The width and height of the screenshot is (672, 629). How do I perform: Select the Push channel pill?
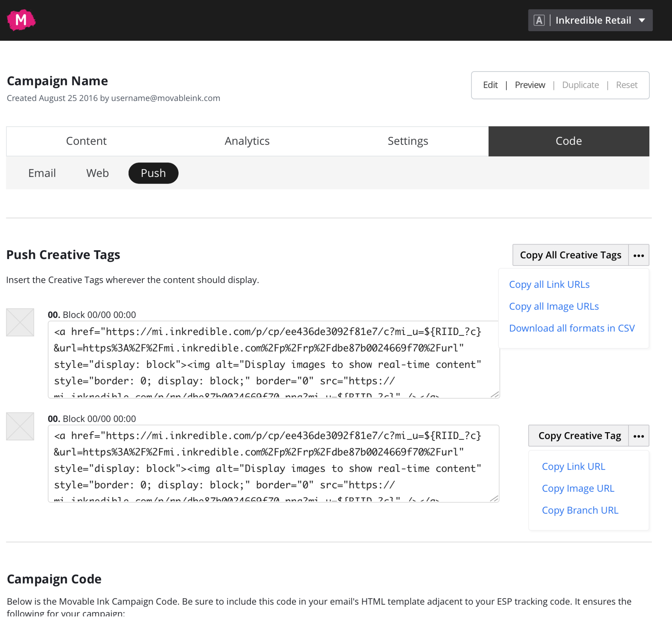(153, 173)
